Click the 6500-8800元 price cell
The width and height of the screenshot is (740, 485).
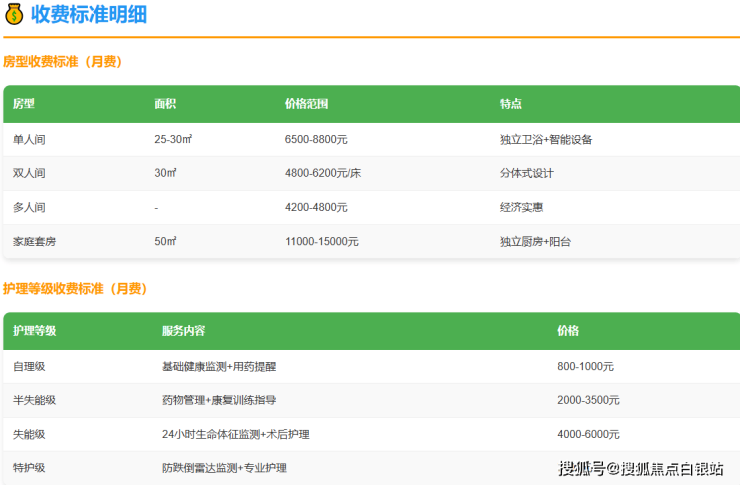[316, 139]
